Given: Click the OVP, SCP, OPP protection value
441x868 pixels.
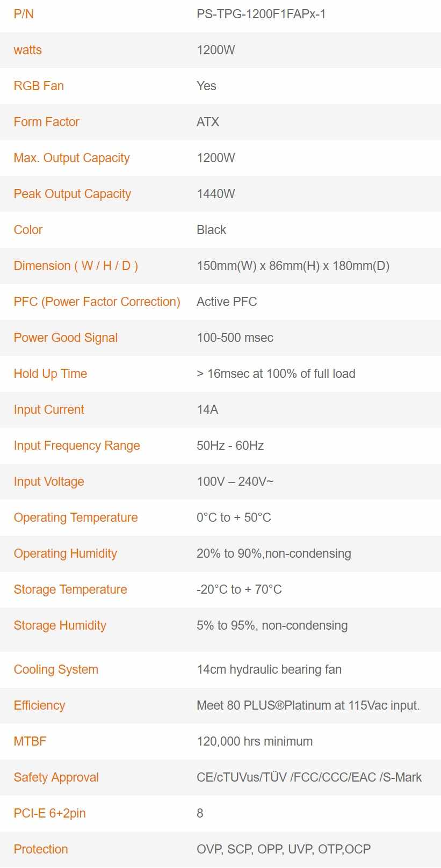Looking at the screenshot, I should tap(284, 849).
